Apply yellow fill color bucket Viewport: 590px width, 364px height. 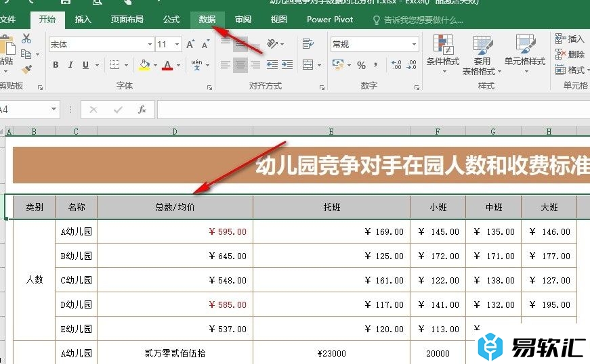(144, 65)
